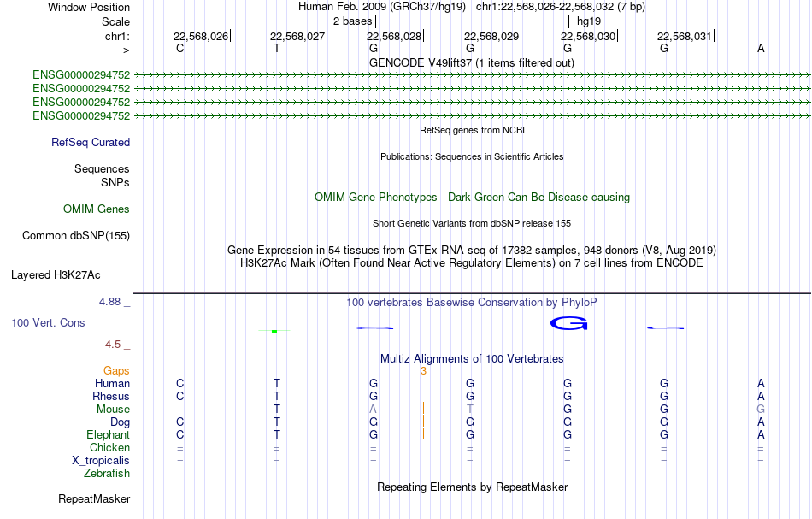Click Multiz Alignments of 100 Vertebrates title
Viewport: 812px width, 519px height.
tap(472, 358)
